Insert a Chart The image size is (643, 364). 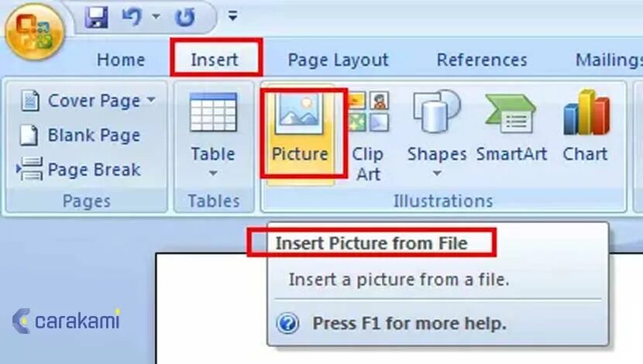pyautogui.click(x=586, y=127)
